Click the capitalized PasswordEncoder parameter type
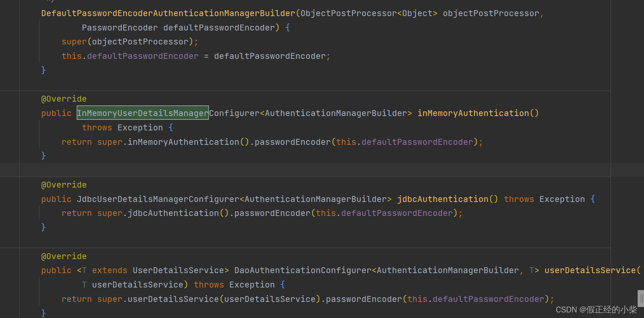 120,28
